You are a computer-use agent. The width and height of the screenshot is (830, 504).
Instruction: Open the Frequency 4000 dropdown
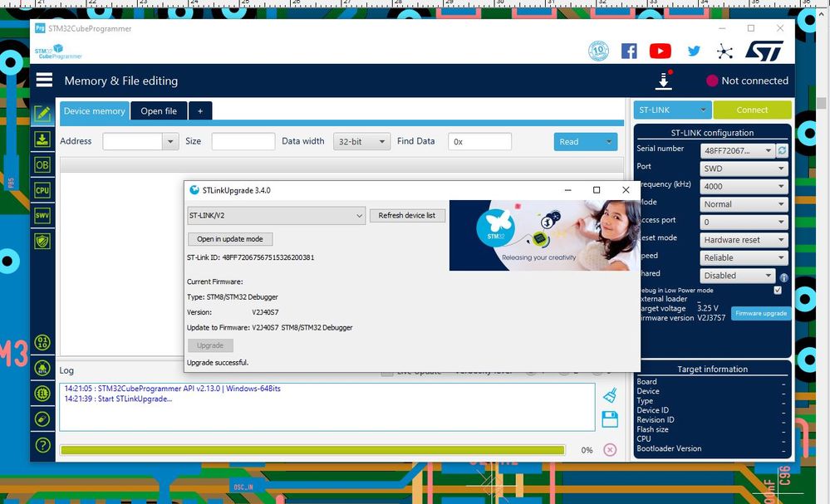(744, 187)
